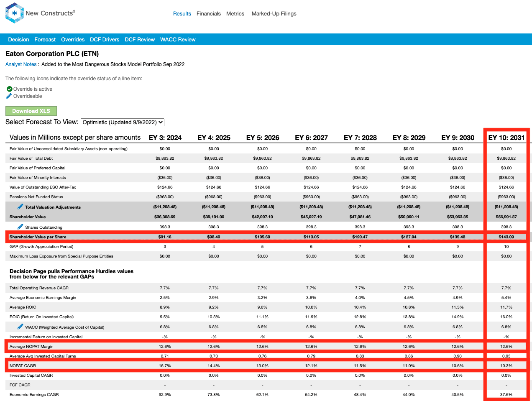Switch to the Overrides tab
The image size is (532, 401).
[73, 40]
